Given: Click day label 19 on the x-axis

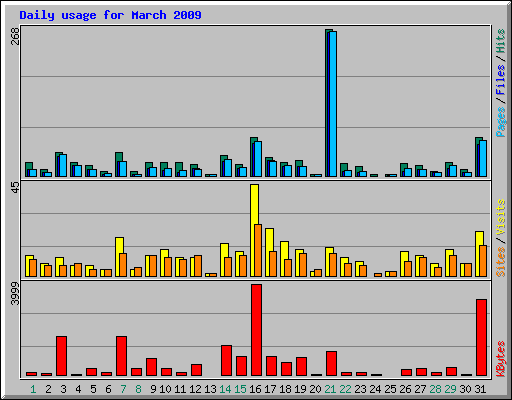Looking at the screenshot, I should pos(300,389).
